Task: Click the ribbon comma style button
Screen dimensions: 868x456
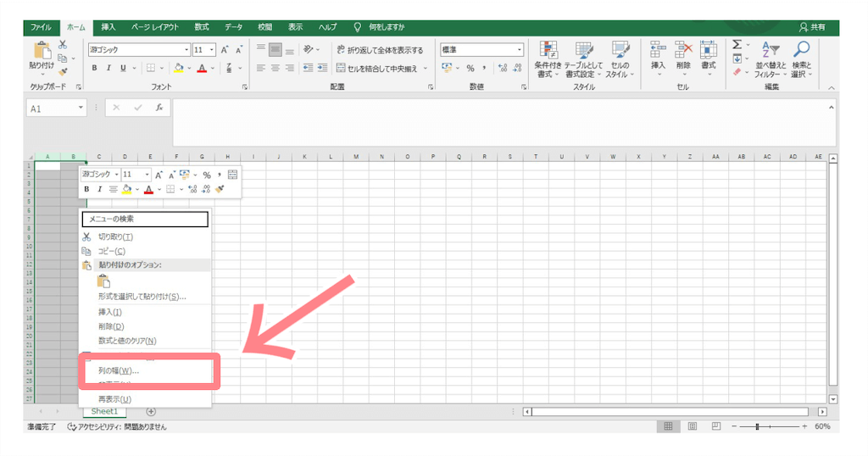Action: (484, 68)
